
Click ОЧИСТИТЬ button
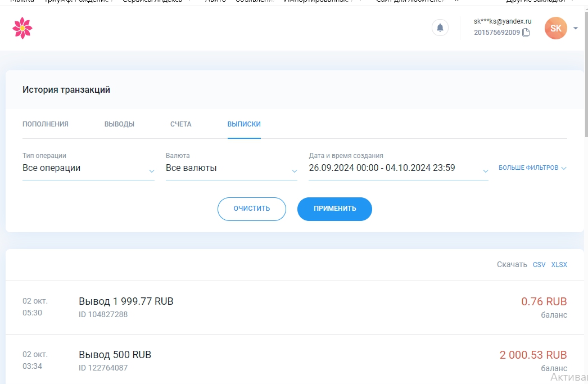(x=252, y=209)
